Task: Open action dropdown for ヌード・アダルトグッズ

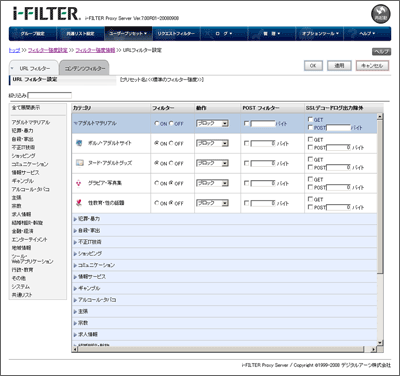Action: pyautogui.click(x=212, y=163)
